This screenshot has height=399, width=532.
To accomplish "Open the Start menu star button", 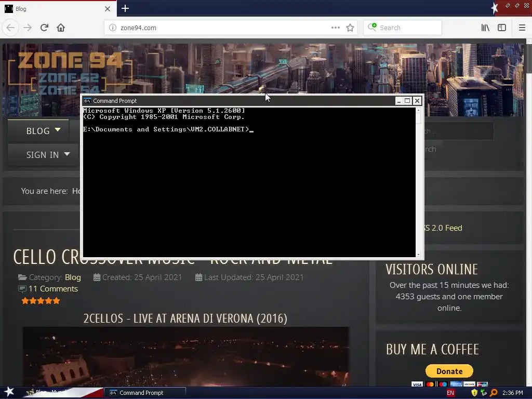I will pyautogui.click(x=9, y=392).
